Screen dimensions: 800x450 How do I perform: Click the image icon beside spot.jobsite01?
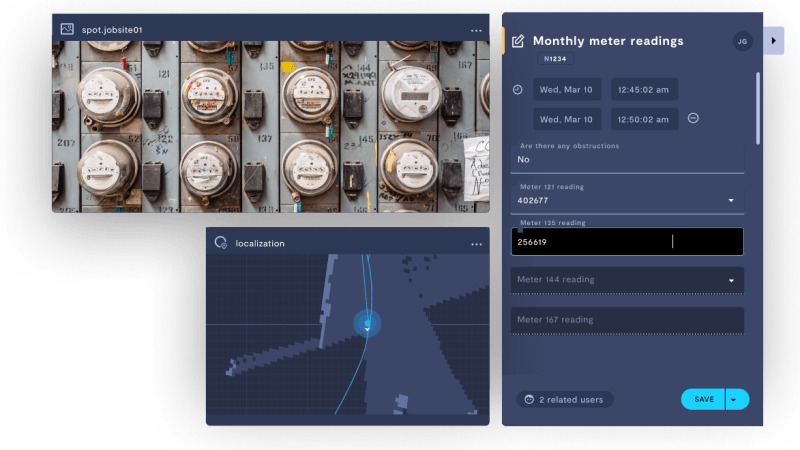pyautogui.click(x=67, y=29)
